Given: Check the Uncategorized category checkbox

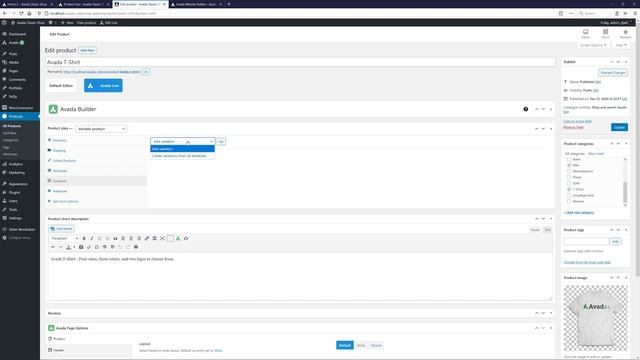Looking at the screenshot, I should tap(569, 195).
